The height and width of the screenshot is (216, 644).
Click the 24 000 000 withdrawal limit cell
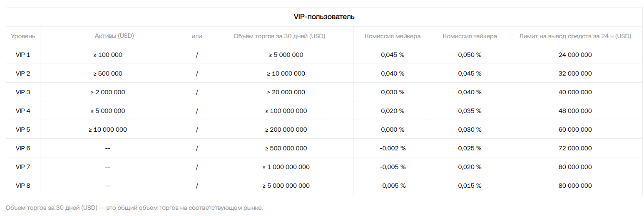[575, 55]
